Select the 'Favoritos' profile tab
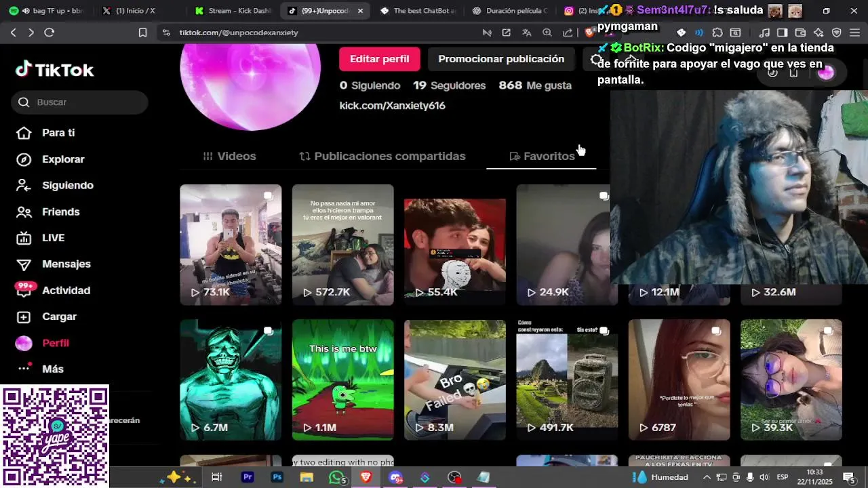The height and width of the screenshot is (488, 868). point(542,156)
